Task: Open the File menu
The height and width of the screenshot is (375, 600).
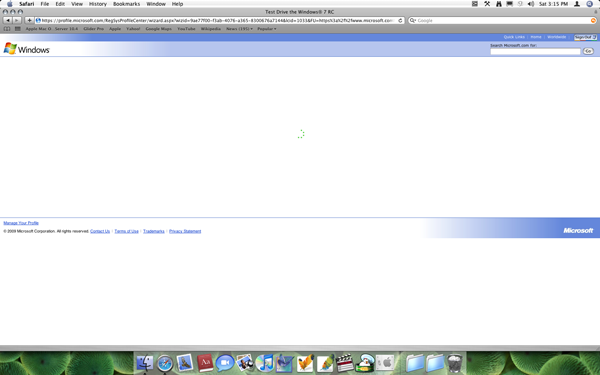Action: click(x=45, y=4)
